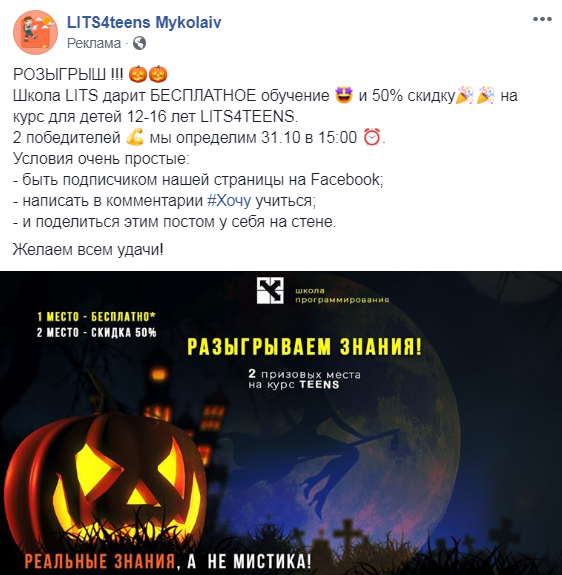The image size is (562, 575).
Task: Click the first party popper emoji after скидку
Action: tap(464, 95)
